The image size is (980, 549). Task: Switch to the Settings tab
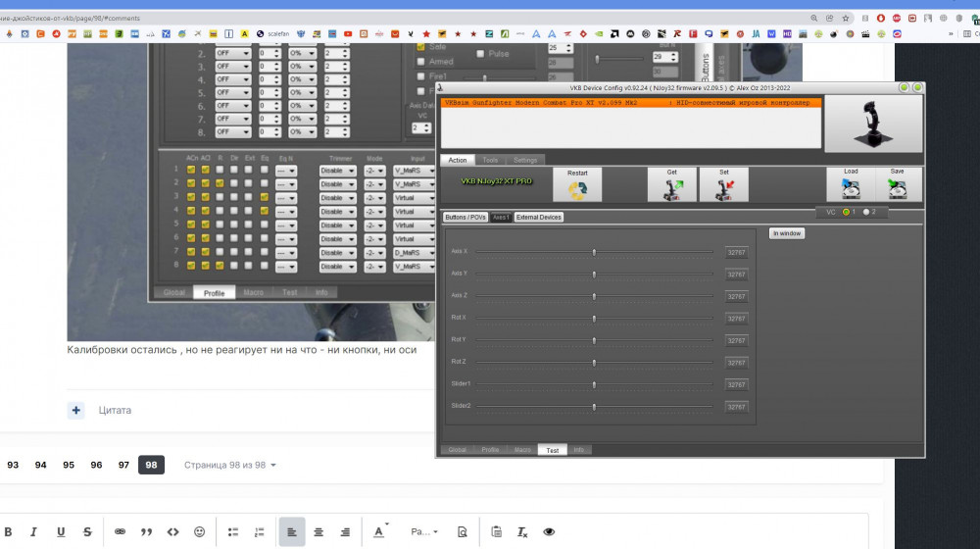[x=525, y=160]
